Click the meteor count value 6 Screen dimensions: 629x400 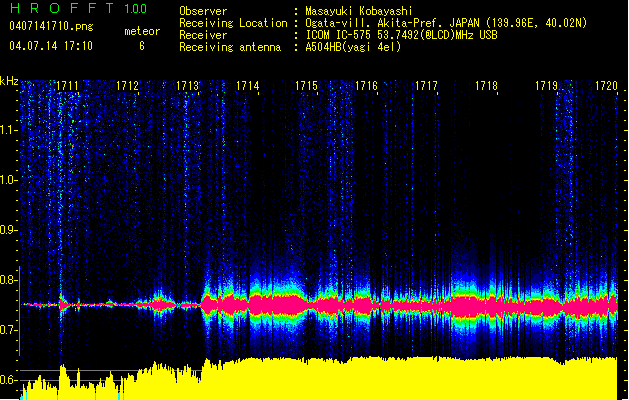coord(142,46)
